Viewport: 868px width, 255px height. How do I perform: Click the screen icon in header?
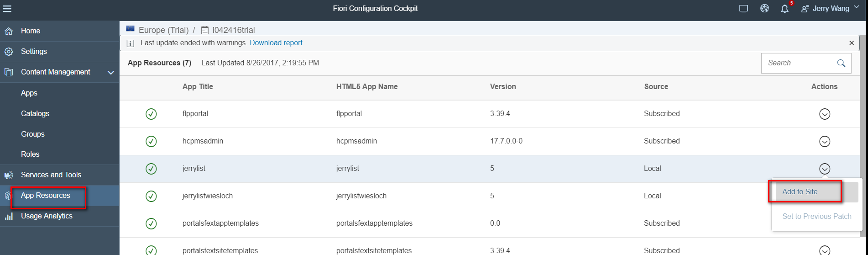(x=743, y=9)
